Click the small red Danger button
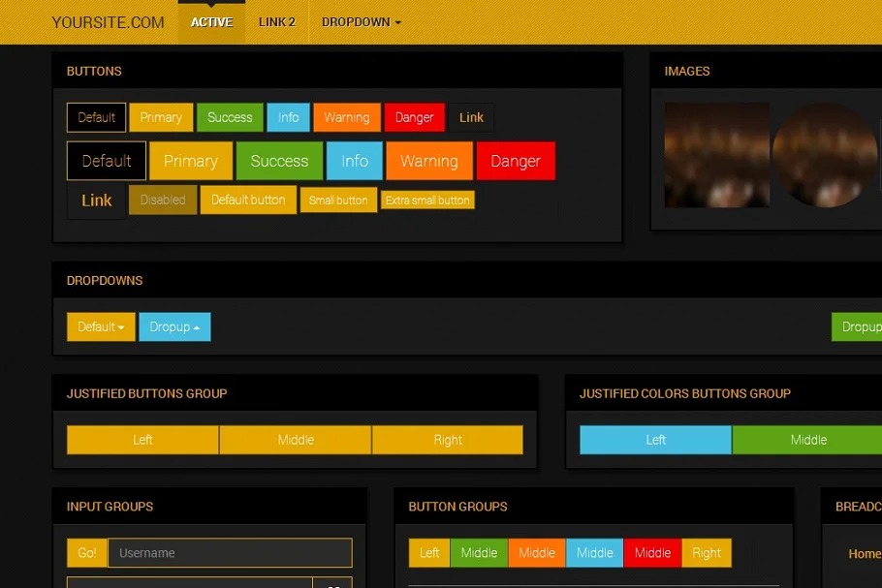882x588 pixels. (414, 117)
